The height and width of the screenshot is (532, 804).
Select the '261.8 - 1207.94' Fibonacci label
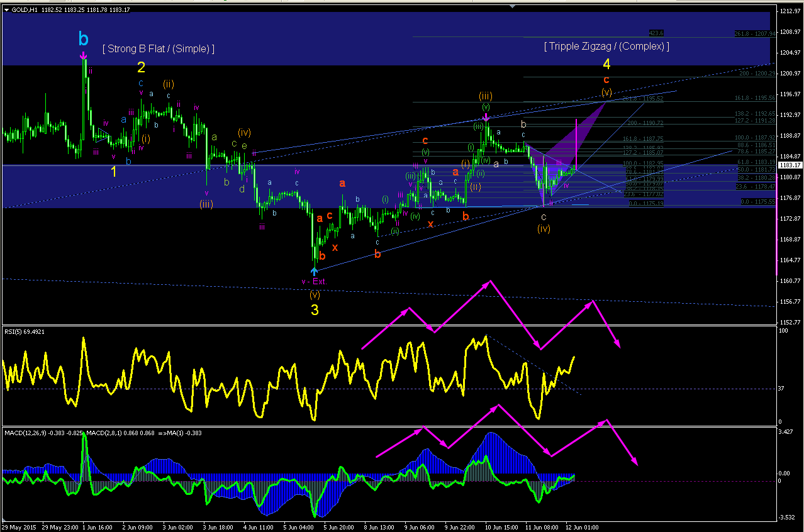click(755, 33)
